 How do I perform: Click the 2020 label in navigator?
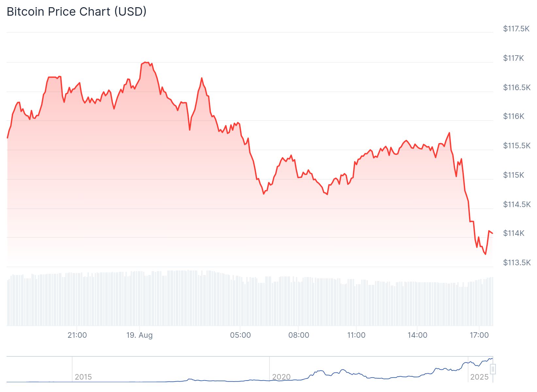[x=281, y=377]
